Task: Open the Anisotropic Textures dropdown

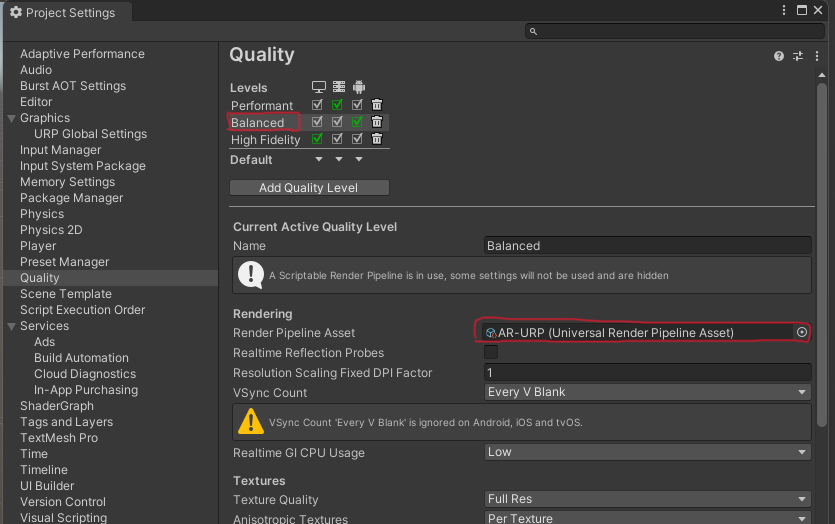Action: 648,518
